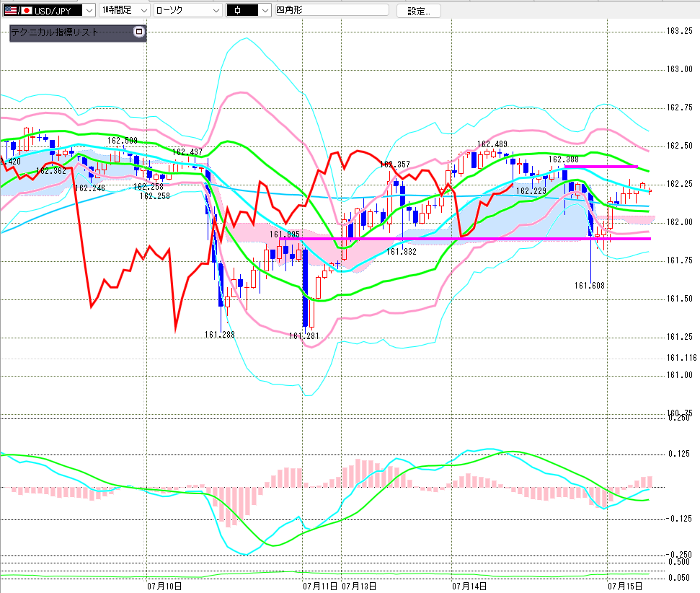Click the 161.116 price axis value
700x593 pixels.
[682, 358]
